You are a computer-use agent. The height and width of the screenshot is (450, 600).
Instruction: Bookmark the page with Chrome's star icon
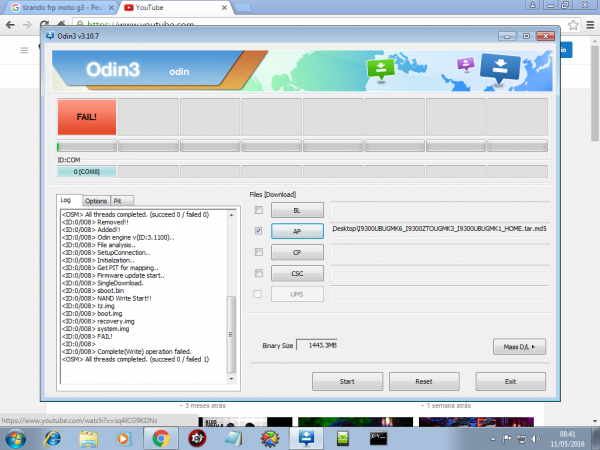click(573, 25)
